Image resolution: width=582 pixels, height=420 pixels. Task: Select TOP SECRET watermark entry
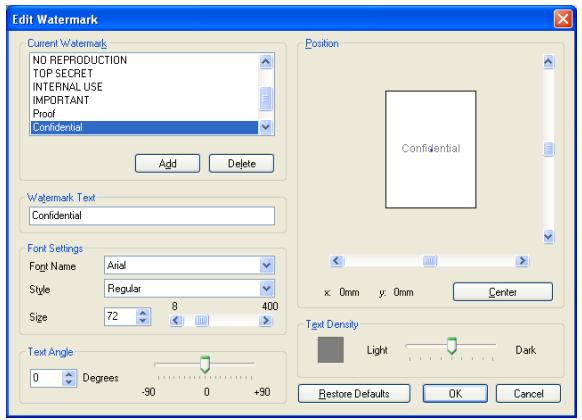click(x=144, y=73)
